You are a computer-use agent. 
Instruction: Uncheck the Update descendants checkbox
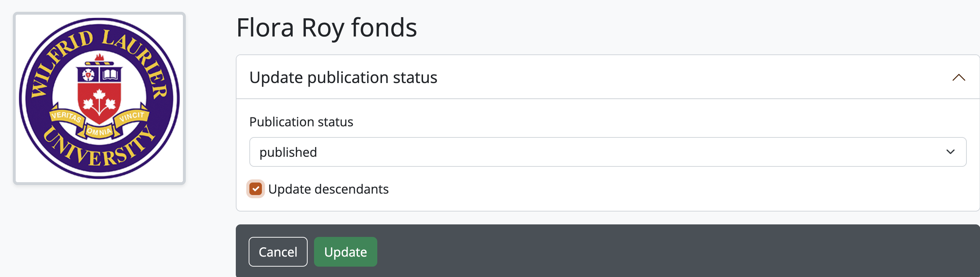tap(256, 189)
